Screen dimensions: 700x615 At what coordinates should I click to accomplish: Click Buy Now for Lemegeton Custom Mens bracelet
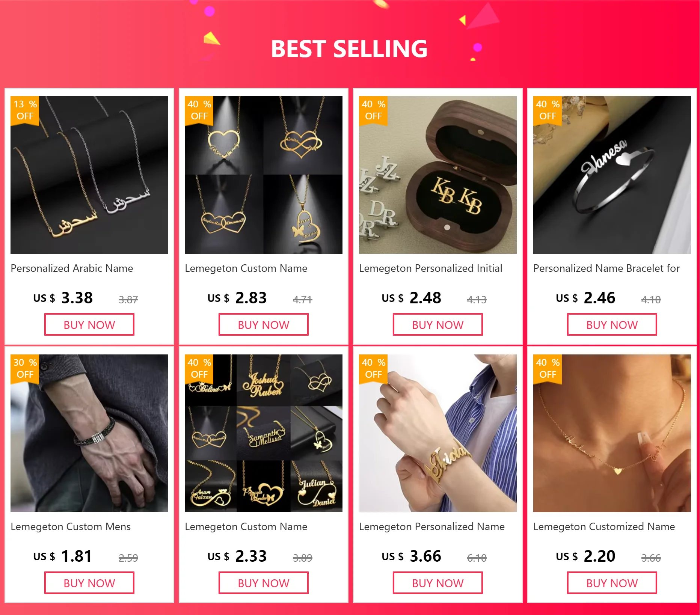(x=89, y=583)
